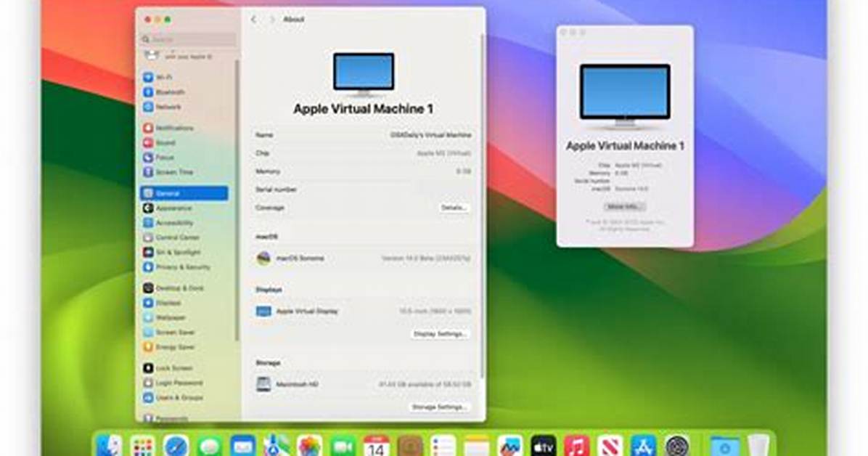
Task: Click the Chip row in About pane
Action: [363, 153]
